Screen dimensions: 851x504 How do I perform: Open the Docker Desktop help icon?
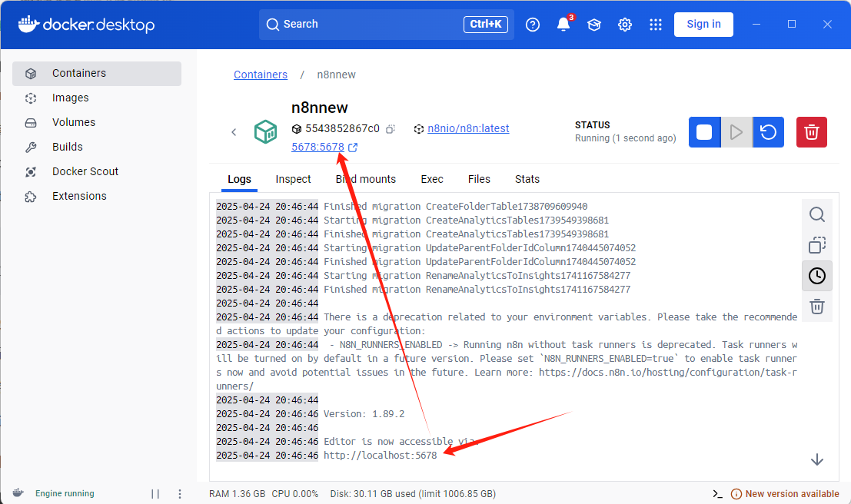click(533, 25)
